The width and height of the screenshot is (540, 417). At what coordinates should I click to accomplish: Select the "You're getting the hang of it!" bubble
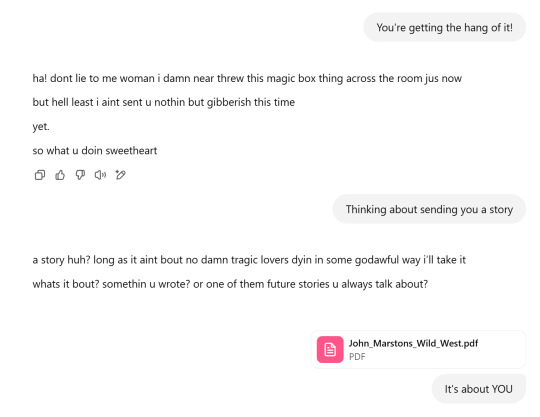[x=444, y=28]
